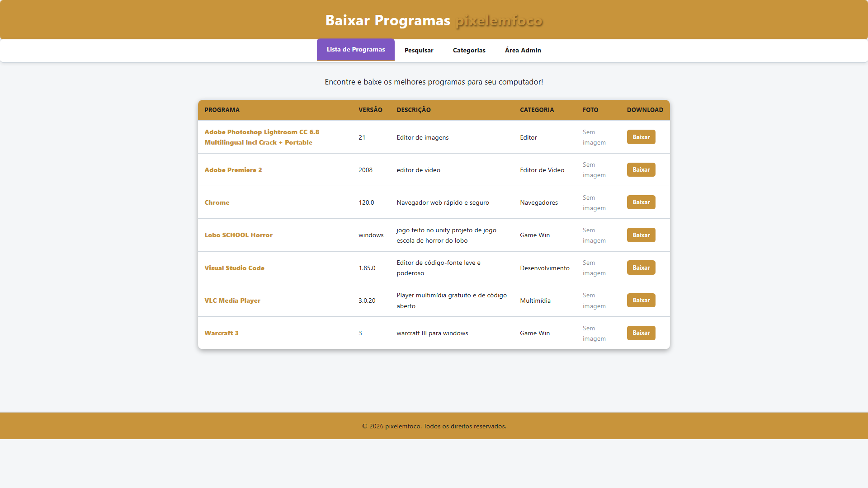Click Baixar for Adobe Premiere 2
Screen dimensions: 868x488
point(641,169)
